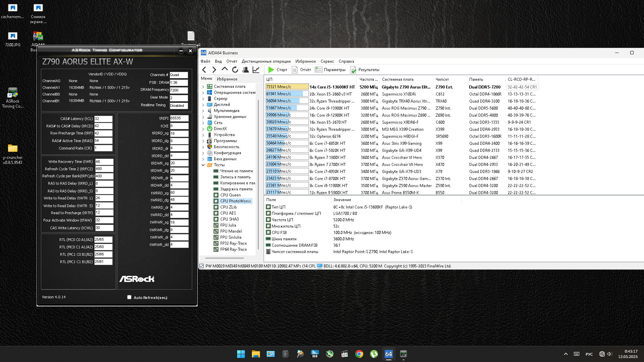The height and width of the screenshot is (362, 644).
Task: Click the green Start benchmark play icon
Action: [271, 70]
